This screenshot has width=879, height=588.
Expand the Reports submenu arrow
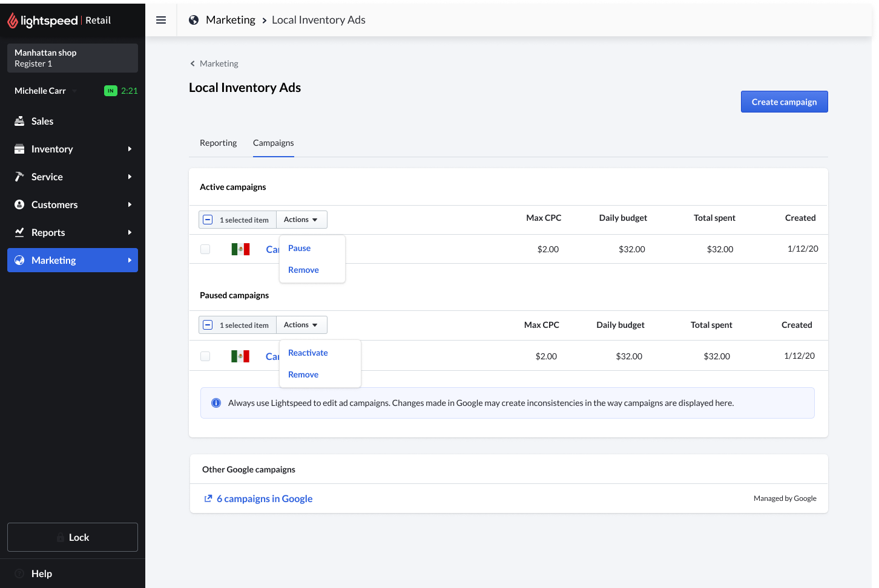point(130,232)
